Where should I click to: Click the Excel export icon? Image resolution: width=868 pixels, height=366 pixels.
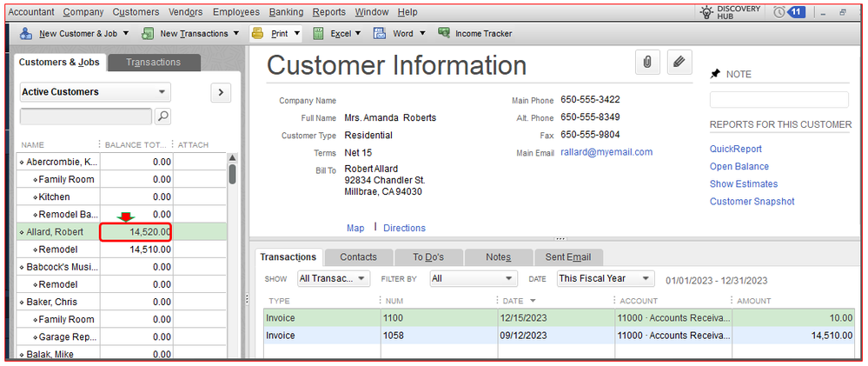318,34
